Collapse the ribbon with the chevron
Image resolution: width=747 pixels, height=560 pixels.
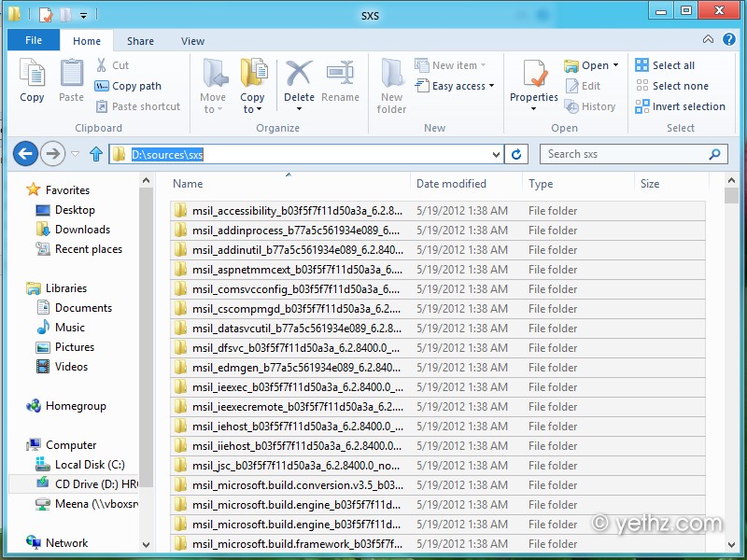click(x=708, y=39)
